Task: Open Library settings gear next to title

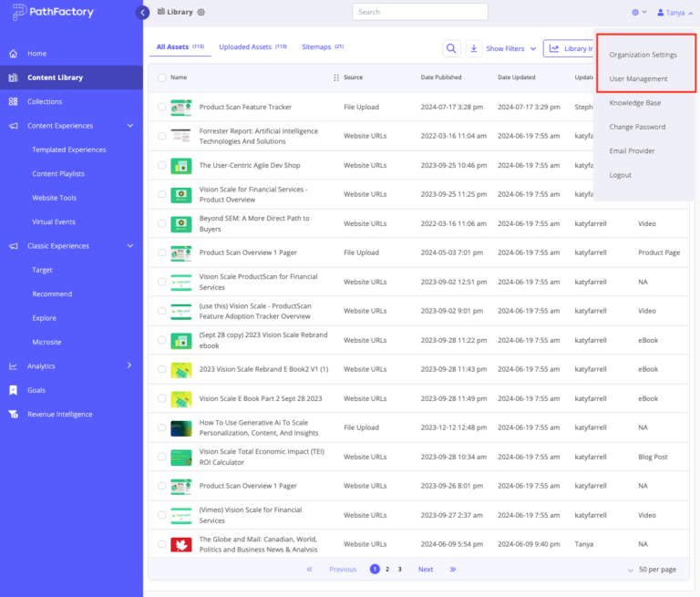Action: (201, 12)
